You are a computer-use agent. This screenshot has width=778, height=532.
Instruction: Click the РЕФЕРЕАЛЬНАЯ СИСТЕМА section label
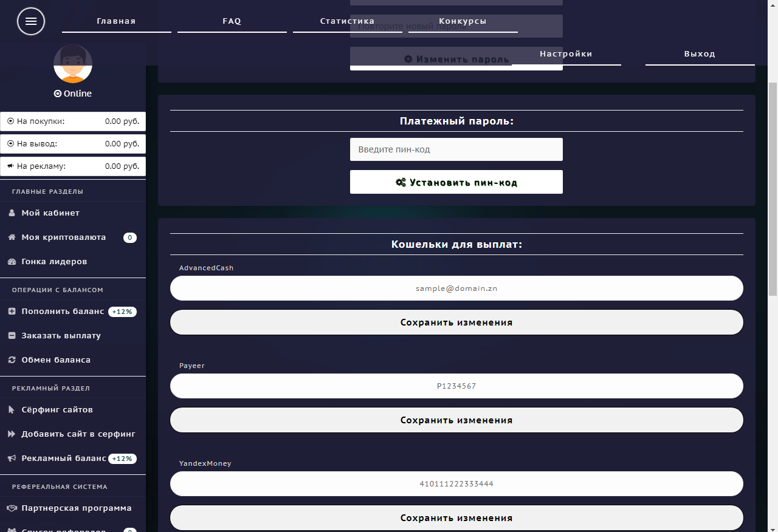(60, 486)
